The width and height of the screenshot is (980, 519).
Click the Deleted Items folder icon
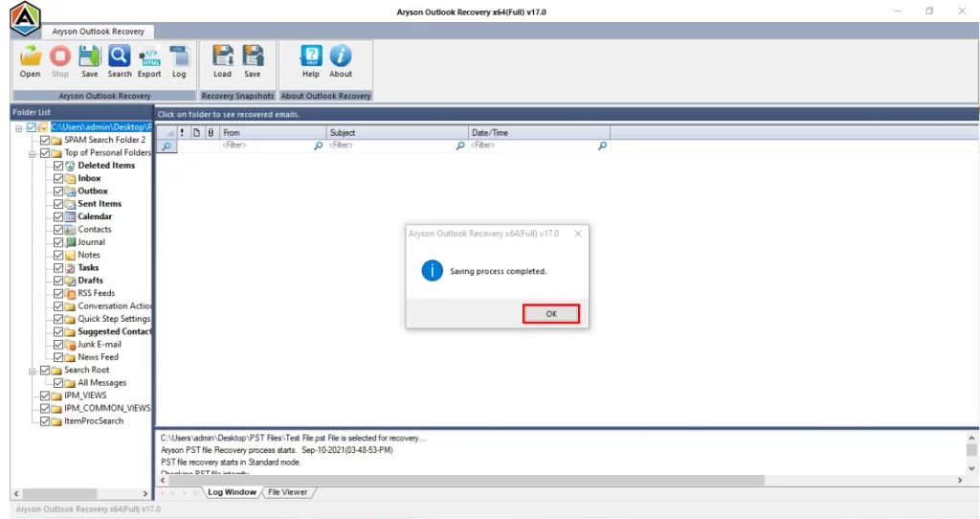click(x=70, y=166)
